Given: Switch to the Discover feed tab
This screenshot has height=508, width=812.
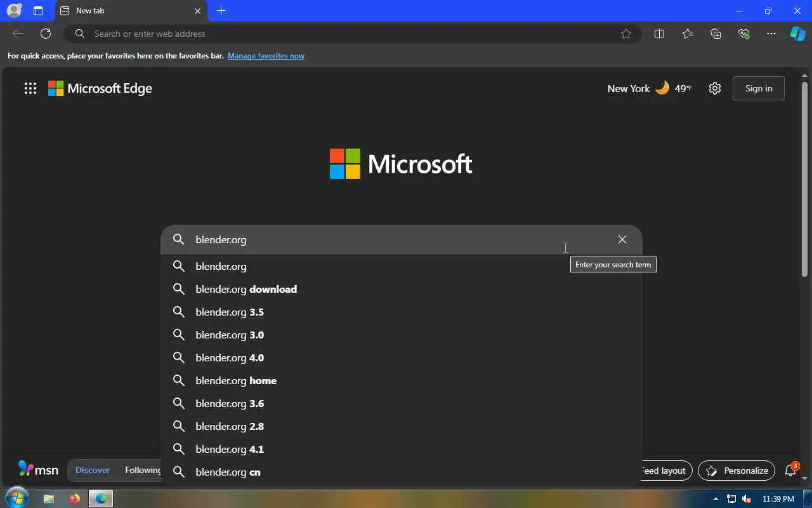Looking at the screenshot, I should click(x=93, y=470).
